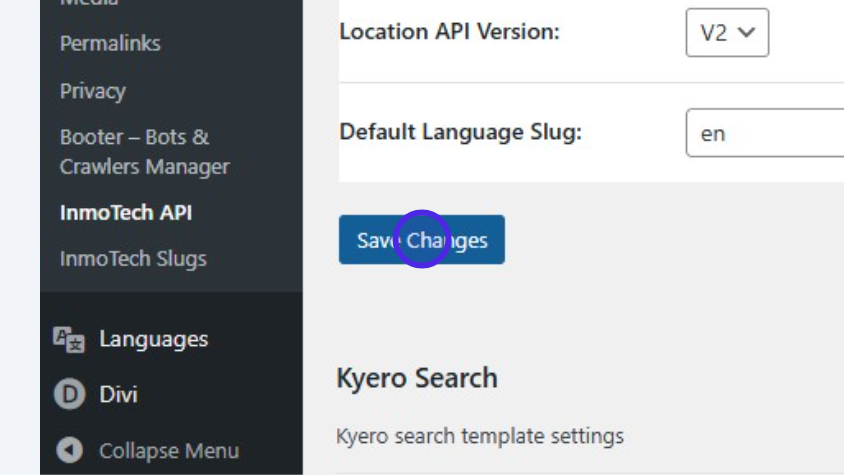Click the Divi 'D' logo icon
Screen dimensions: 844x475
pyautogui.click(x=69, y=395)
